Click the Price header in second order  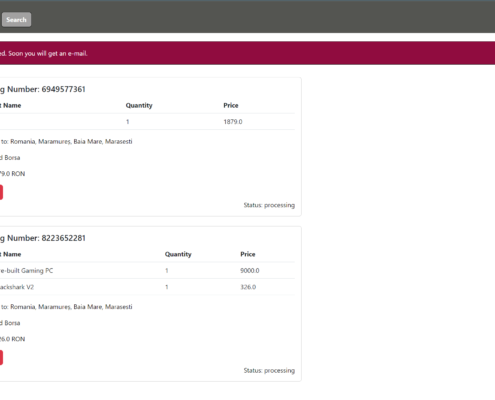248,254
